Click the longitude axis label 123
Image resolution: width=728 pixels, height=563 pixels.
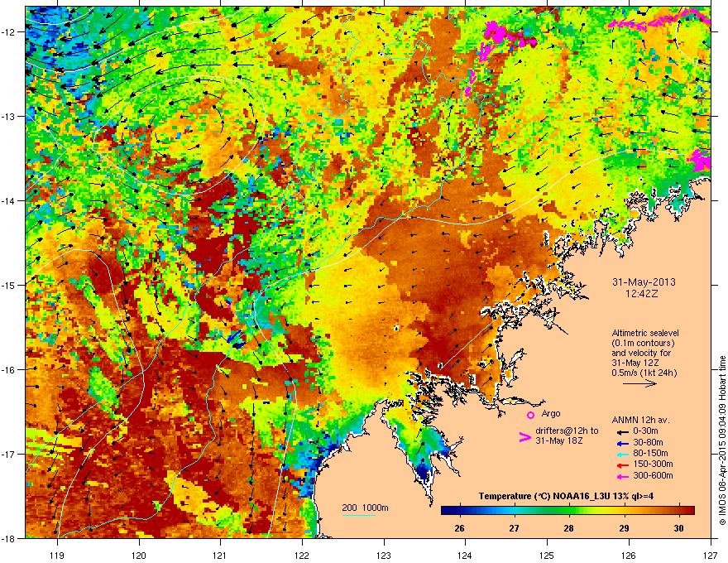click(x=384, y=555)
